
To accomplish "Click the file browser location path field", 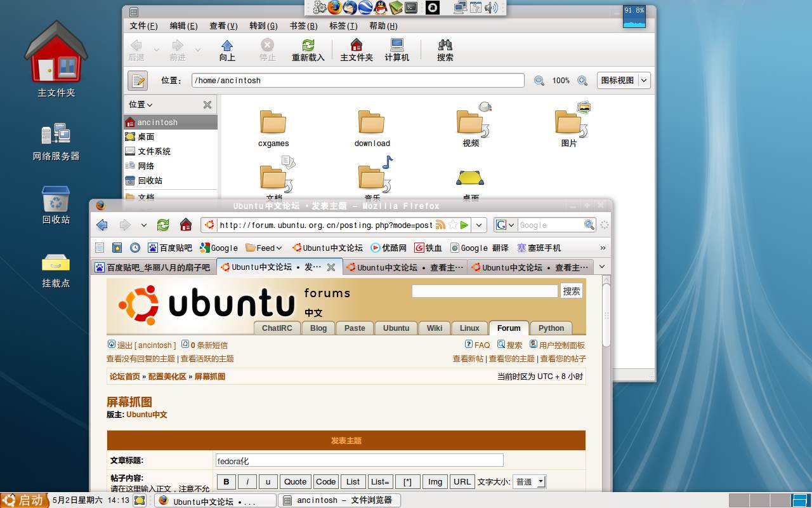I will pyautogui.click(x=358, y=81).
